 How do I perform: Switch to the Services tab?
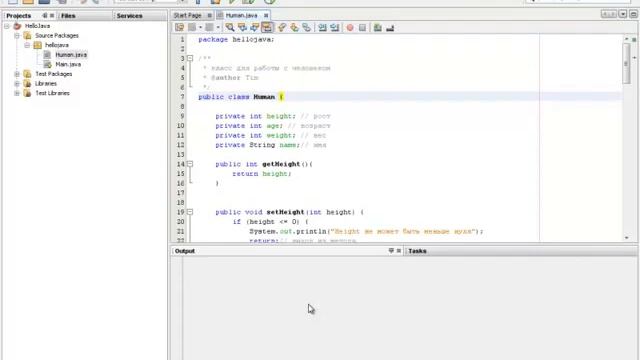(x=129, y=16)
